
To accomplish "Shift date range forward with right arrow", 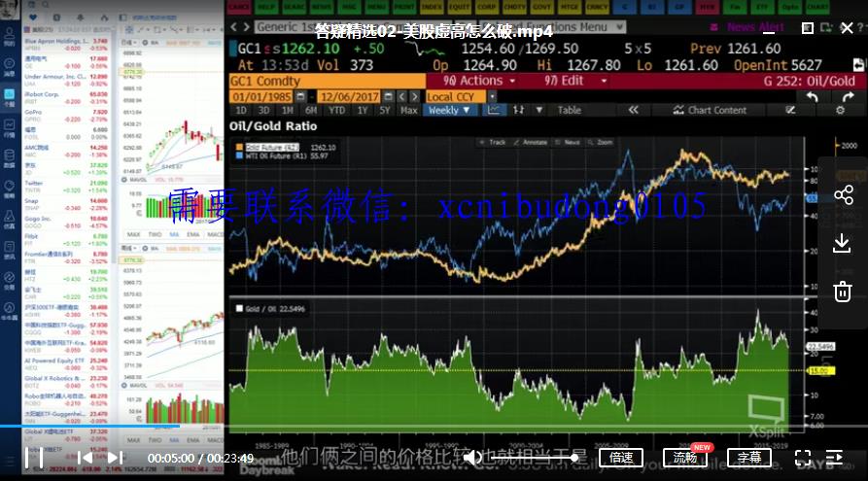I will pos(415,96).
